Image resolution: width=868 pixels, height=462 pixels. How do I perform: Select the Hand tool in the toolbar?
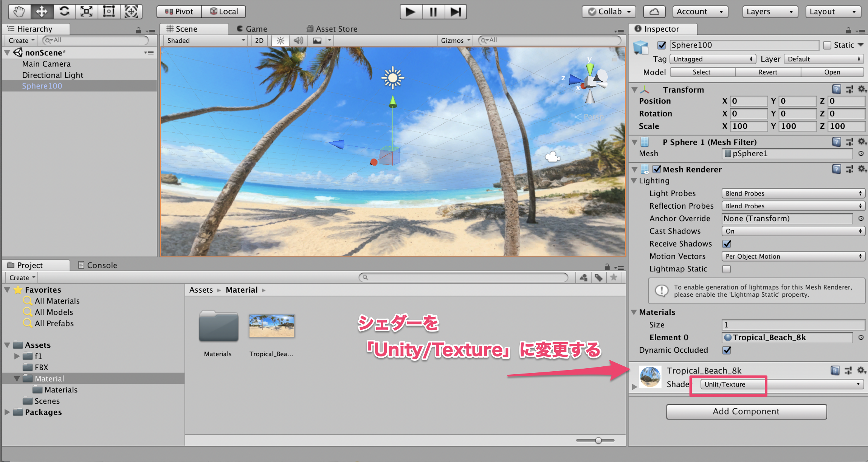click(x=19, y=11)
